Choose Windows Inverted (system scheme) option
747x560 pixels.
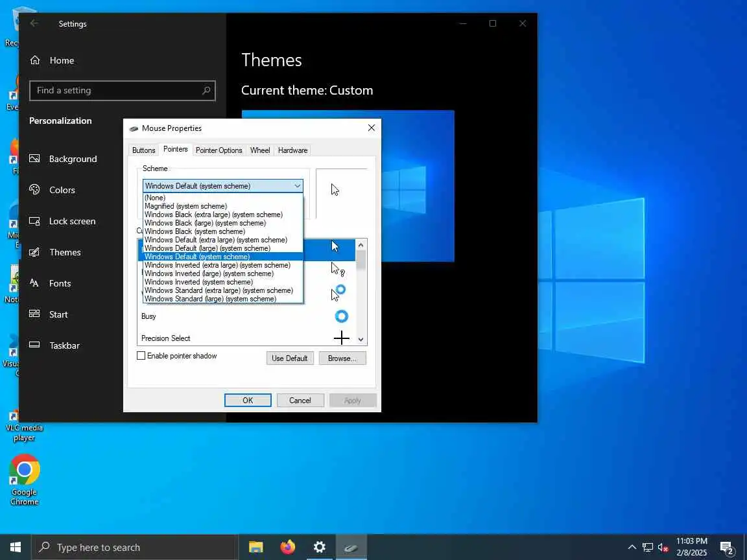tap(223, 282)
